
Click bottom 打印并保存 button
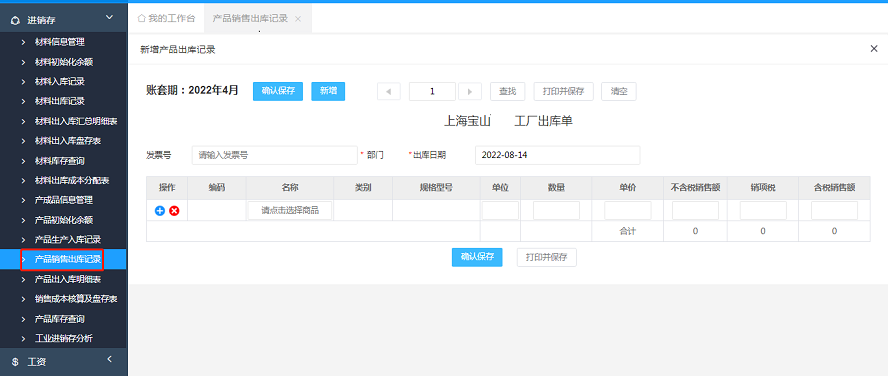coord(547,257)
